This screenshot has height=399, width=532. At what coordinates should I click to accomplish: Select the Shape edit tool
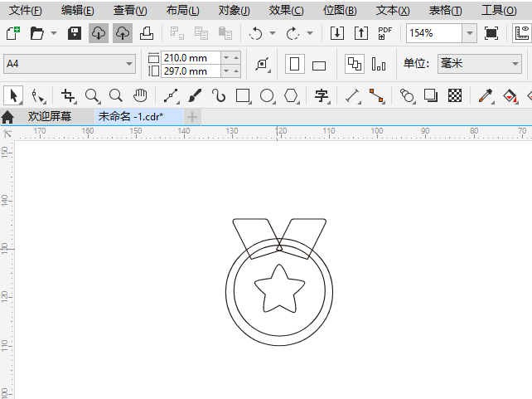(x=38, y=95)
